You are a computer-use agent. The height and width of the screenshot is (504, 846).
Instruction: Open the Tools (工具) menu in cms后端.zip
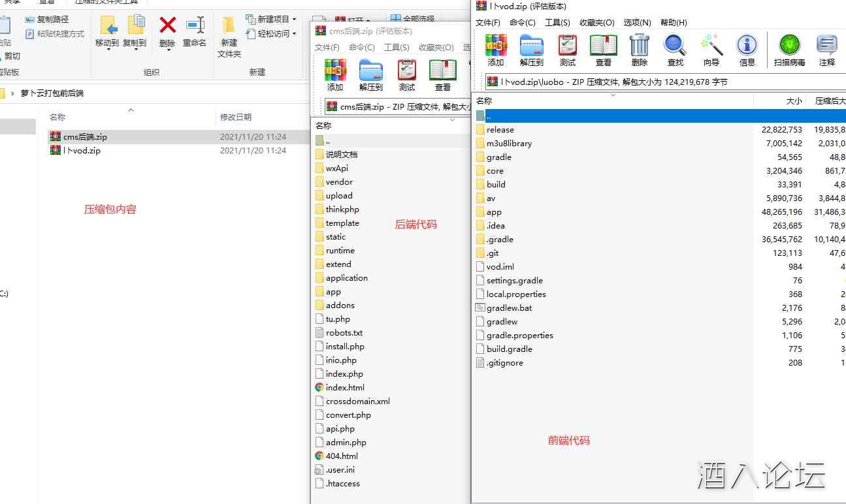(396, 47)
